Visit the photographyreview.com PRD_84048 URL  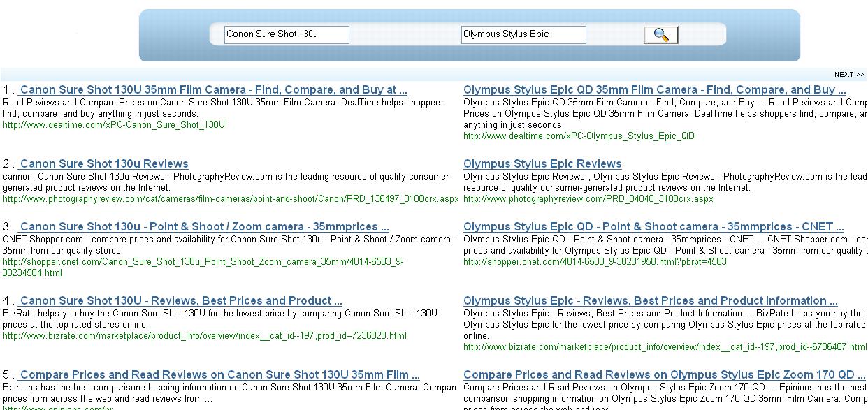pos(588,199)
